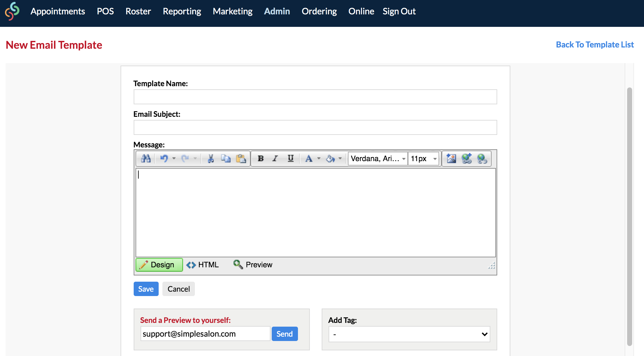The width and height of the screenshot is (644, 356).
Task: Click the Remove Link globe icon
Action: pyautogui.click(x=482, y=159)
